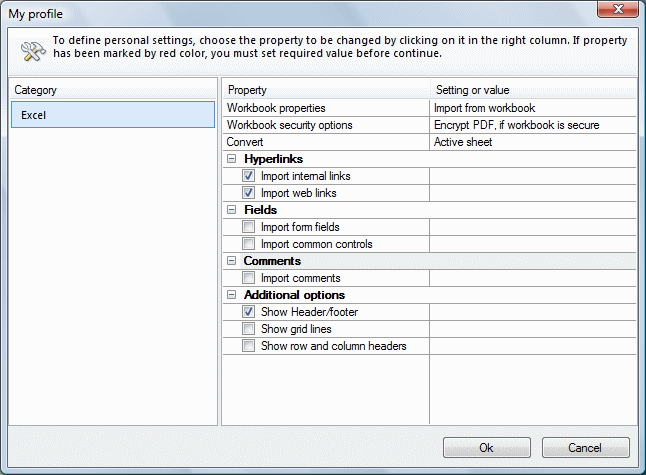
Task: Select the Excel category
Action: coord(113,115)
